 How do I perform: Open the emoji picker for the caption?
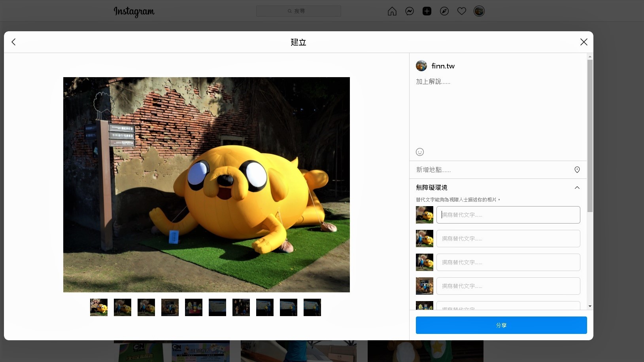coord(420,152)
